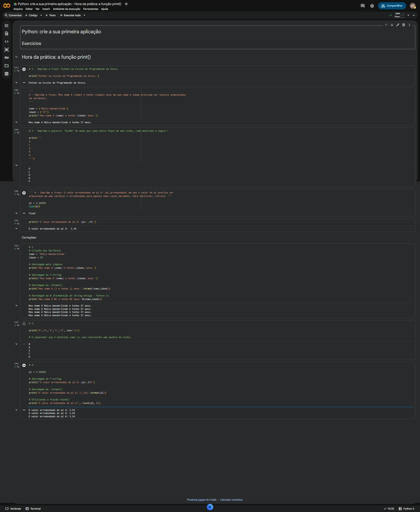The width and height of the screenshot is (420, 512).
Task: Collapse the four-line 'Meu nome é' output
Action: click(x=16, y=306)
